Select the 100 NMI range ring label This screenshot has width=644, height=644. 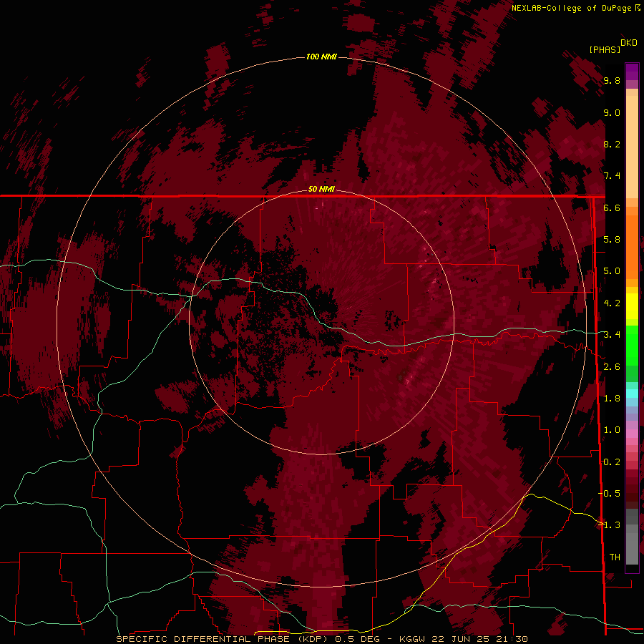coord(321,57)
